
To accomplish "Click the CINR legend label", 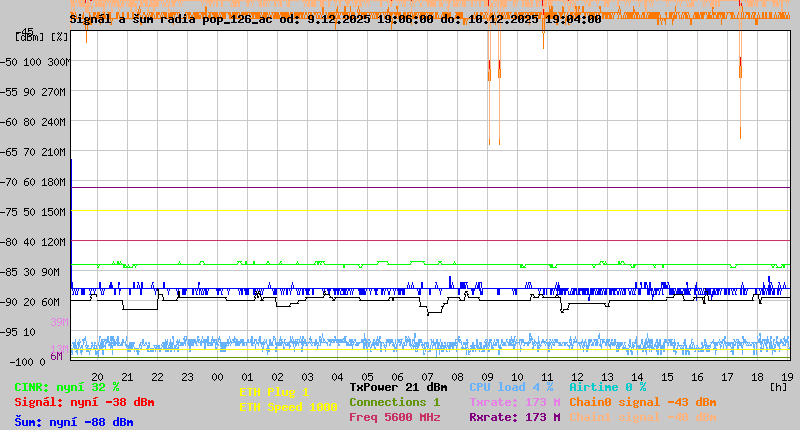I will 66,387.
